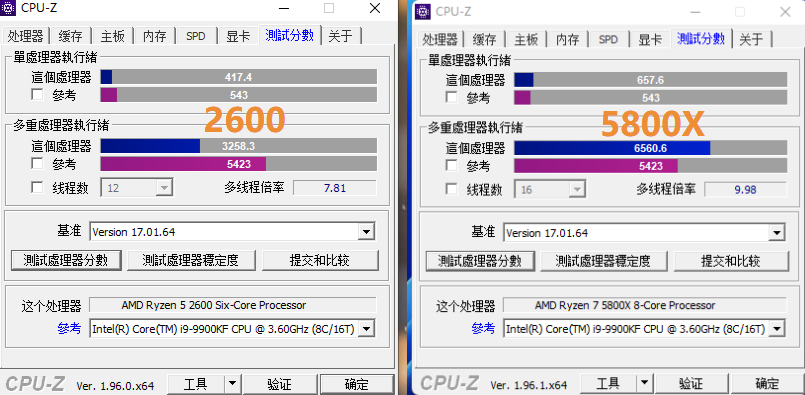Open the 缓存 tab in the right window
805x395 pixels.
click(x=484, y=39)
